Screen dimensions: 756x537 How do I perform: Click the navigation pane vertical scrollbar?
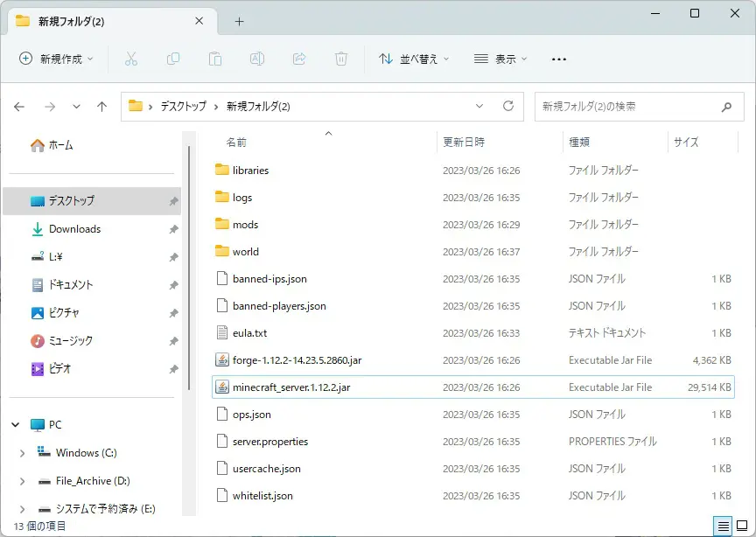point(190,262)
